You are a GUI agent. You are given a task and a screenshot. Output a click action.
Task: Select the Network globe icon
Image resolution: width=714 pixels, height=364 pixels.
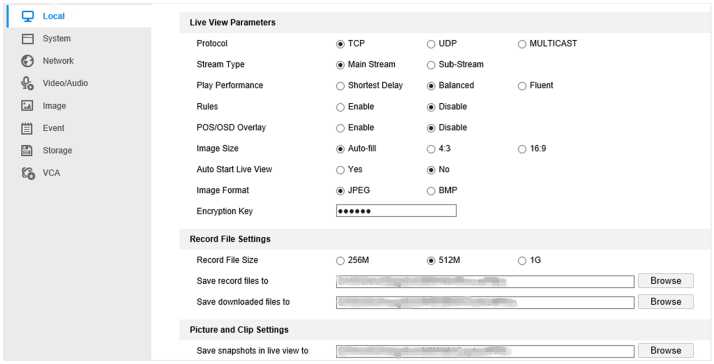point(28,61)
